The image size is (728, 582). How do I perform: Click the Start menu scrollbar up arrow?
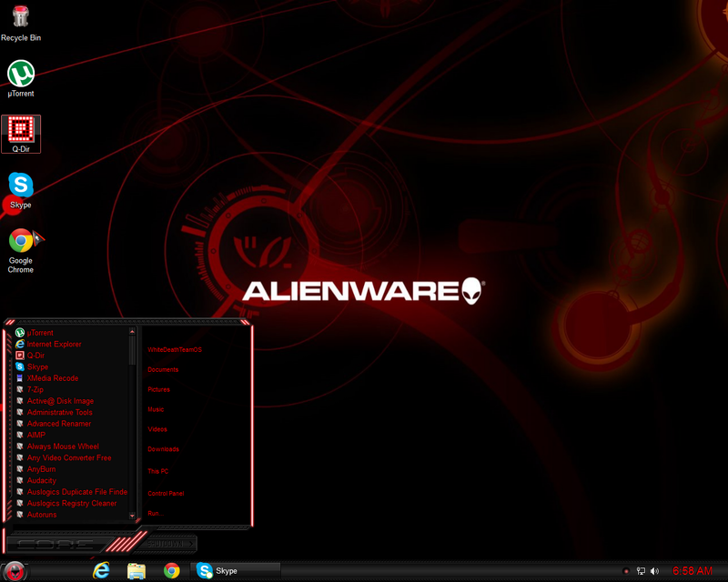tap(132, 332)
